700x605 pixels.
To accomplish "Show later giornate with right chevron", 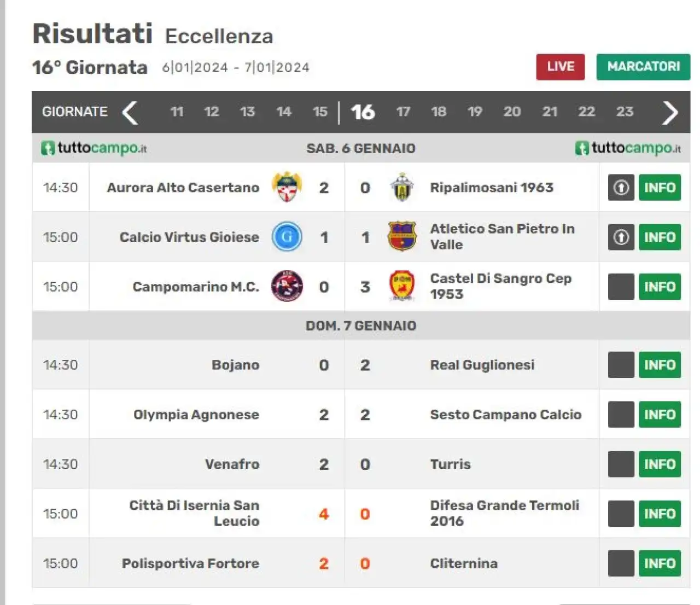I will point(670,112).
